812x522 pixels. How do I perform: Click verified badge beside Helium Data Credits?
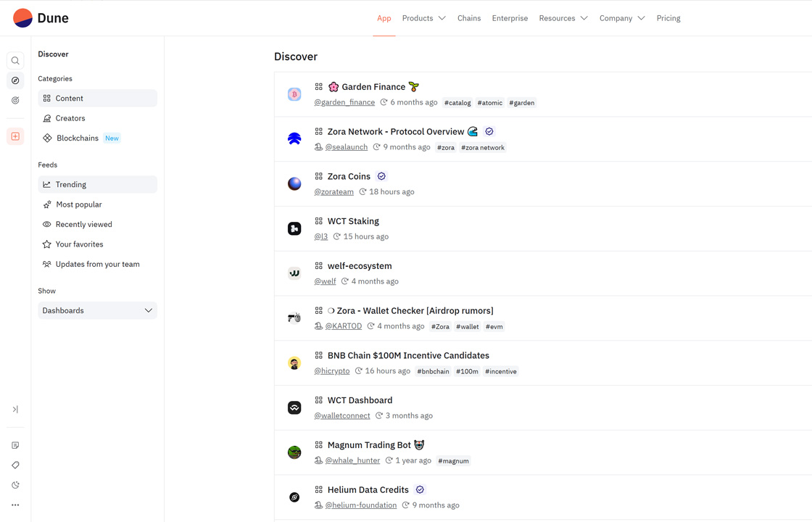[420, 489]
